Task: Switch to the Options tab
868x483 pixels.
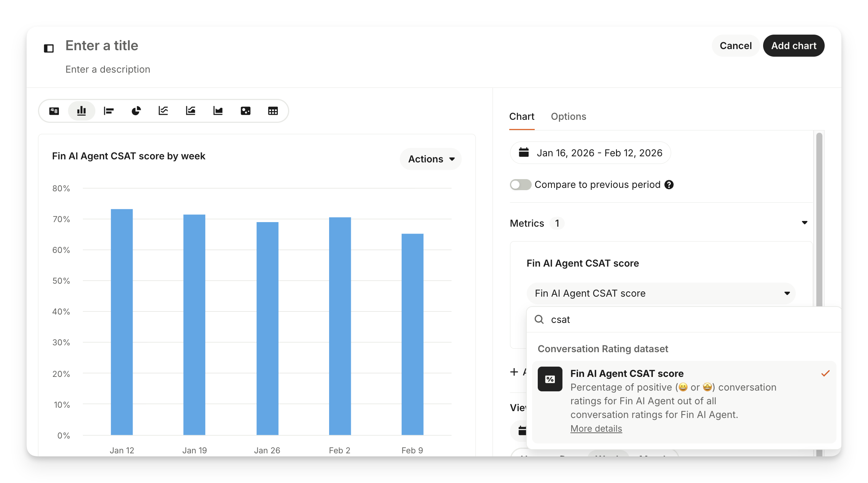Action: [568, 116]
